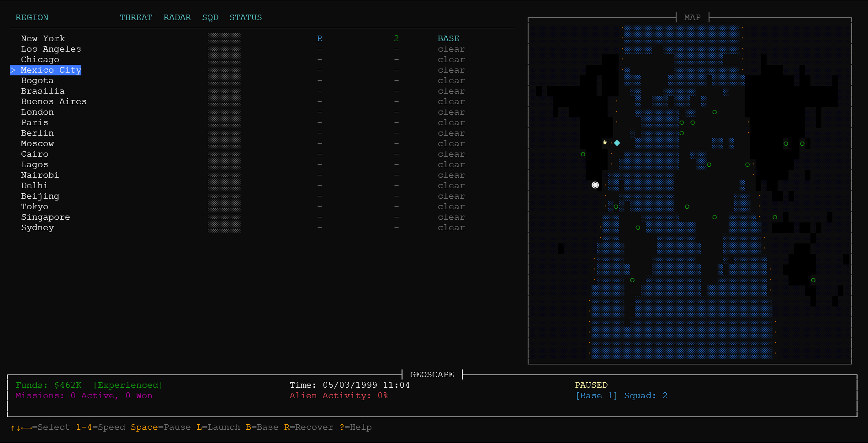The width and height of the screenshot is (868, 443).
Task: Click highlighted Mexico City row
Action: 46,70
